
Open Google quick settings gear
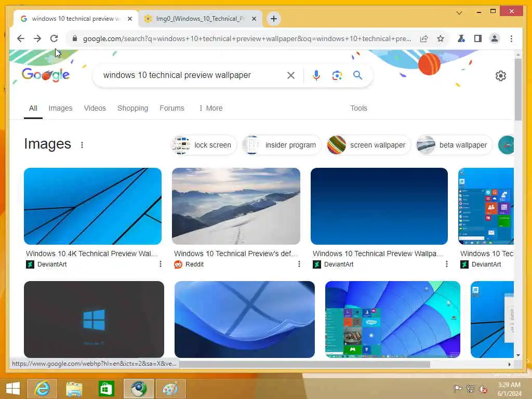click(x=501, y=76)
